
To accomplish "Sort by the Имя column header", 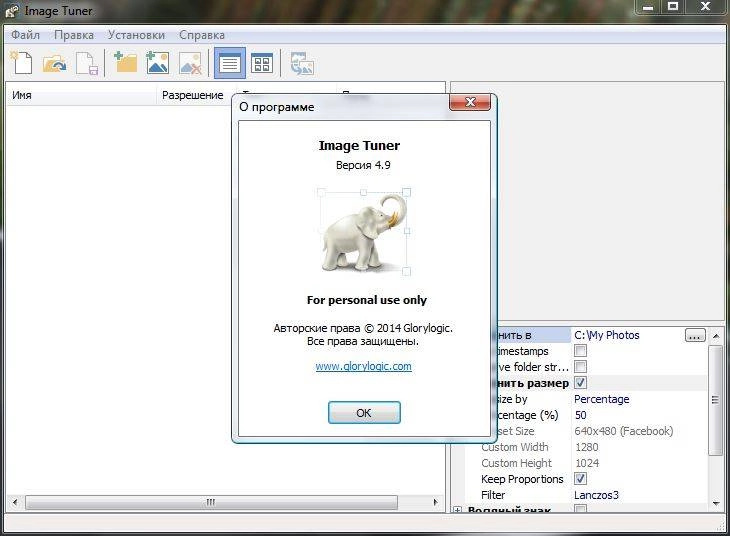I will (x=80, y=95).
